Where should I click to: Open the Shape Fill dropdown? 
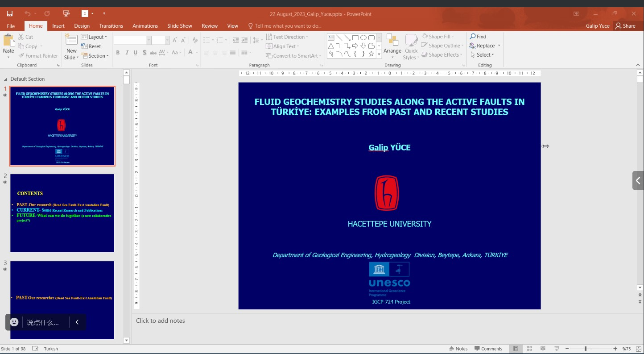point(438,37)
